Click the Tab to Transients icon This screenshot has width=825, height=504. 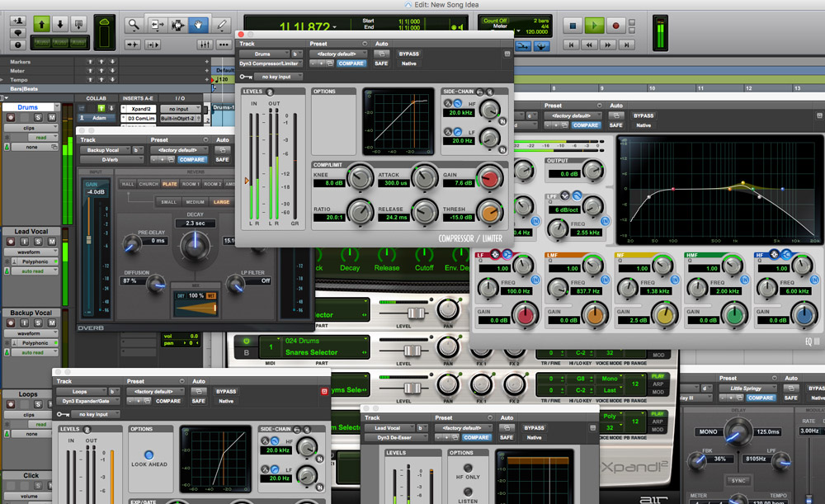[x=133, y=45]
